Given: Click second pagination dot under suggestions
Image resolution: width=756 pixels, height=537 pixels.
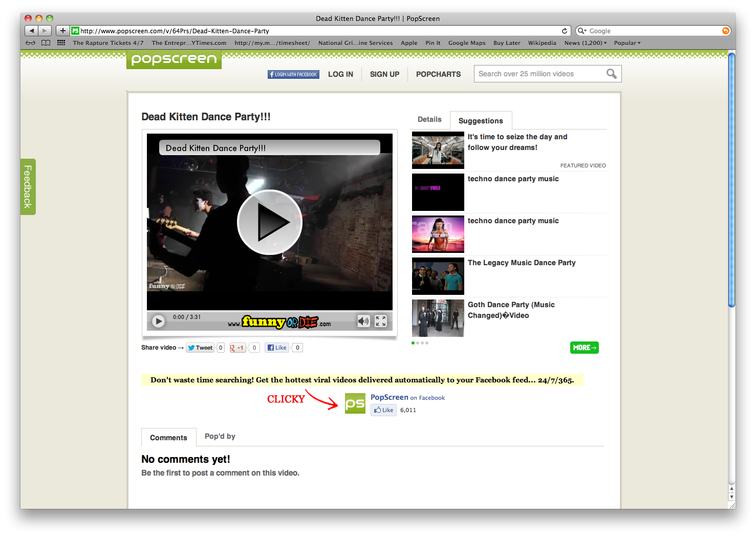Looking at the screenshot, I should click(x=418, y=343).
